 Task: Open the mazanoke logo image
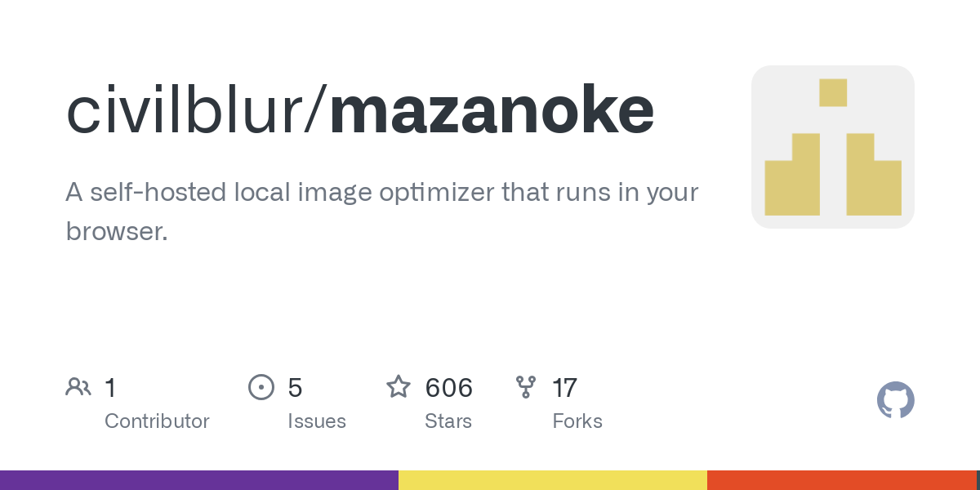pyautogui.click(x=833, y=147)
